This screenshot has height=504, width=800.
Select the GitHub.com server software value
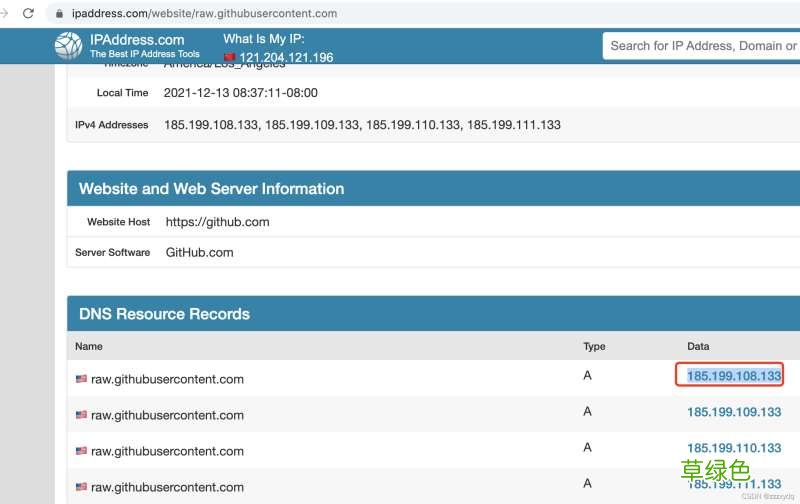(x=199, y=253)
